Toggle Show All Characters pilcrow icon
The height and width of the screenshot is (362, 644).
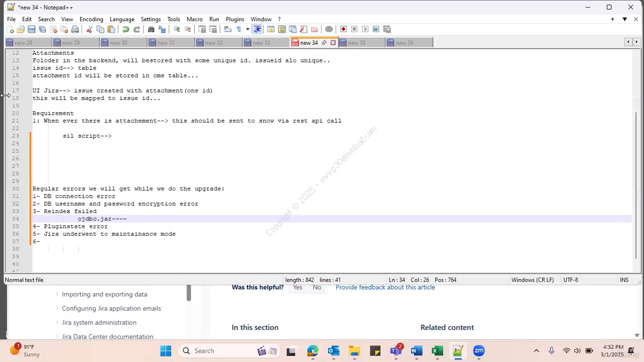[x=238, y=29]
